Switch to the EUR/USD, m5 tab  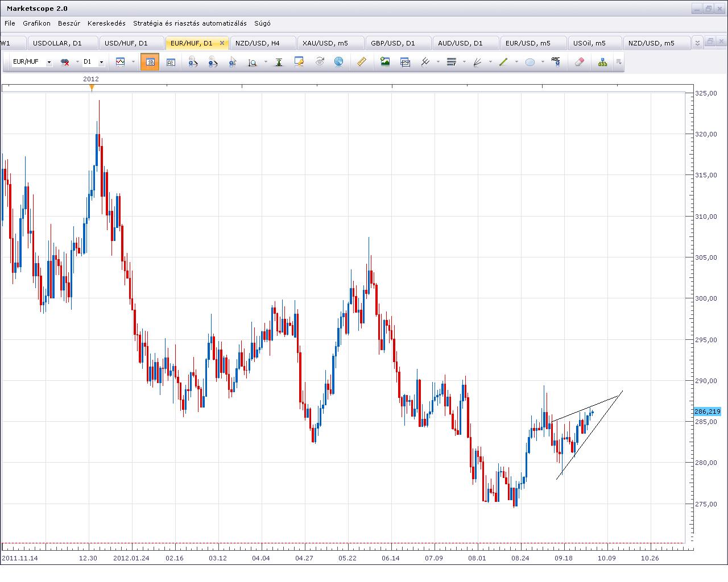click(533, 43)
